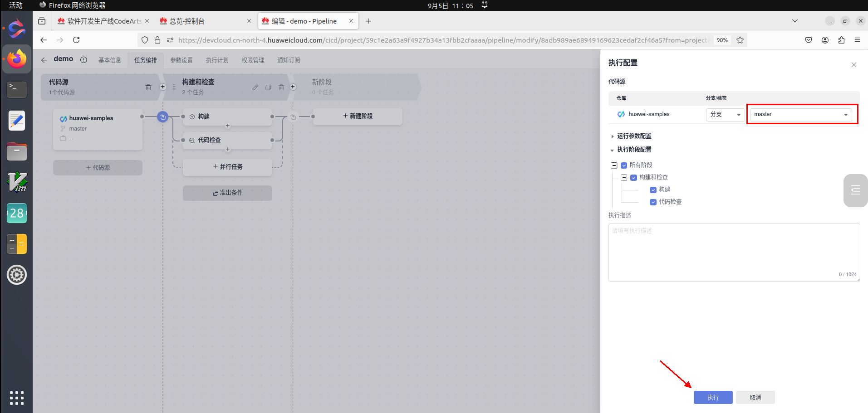868x413 pixels.
Task: Close the 执行配置 panel
Action: 854,65
